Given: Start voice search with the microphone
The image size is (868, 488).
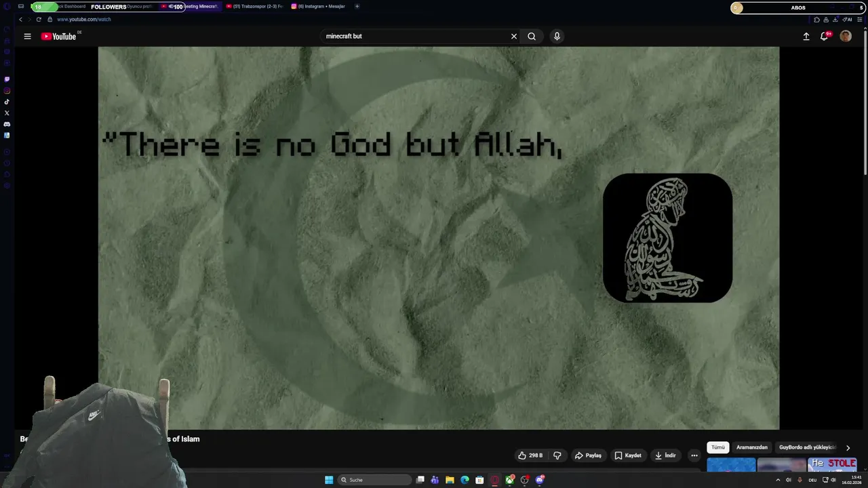Looking at the screenshot, I should coord(557,37).
